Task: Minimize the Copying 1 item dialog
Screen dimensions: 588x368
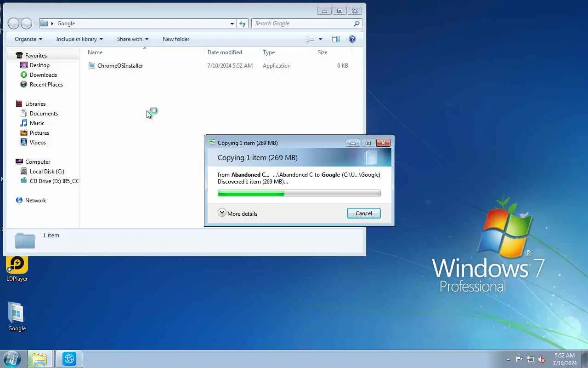Action: (353, 143)
